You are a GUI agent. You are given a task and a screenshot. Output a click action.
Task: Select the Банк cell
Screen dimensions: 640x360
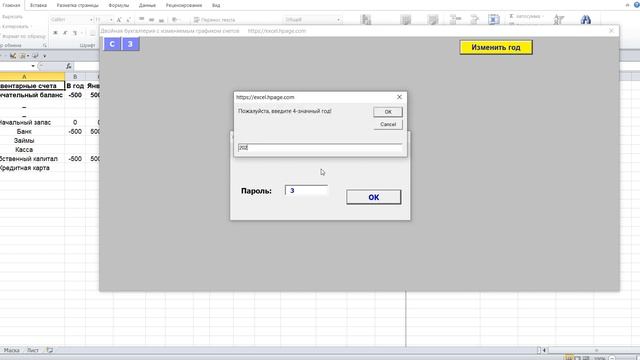pos(32,131)
